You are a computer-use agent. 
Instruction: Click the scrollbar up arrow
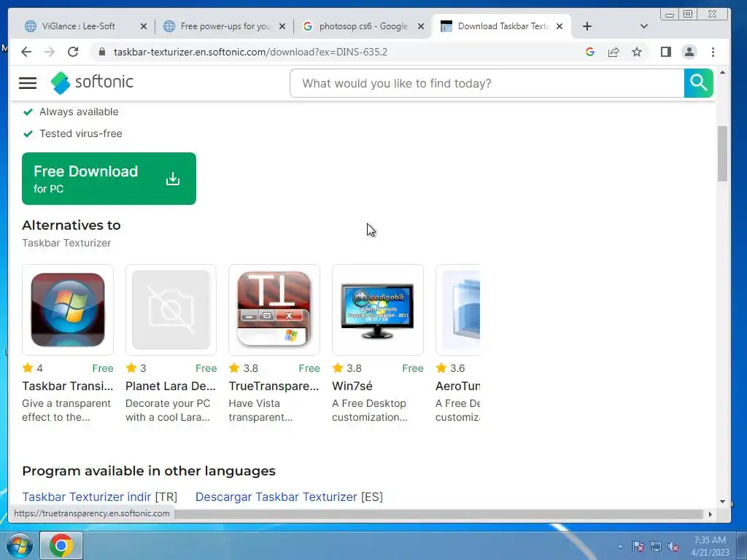tap(723, 72)
